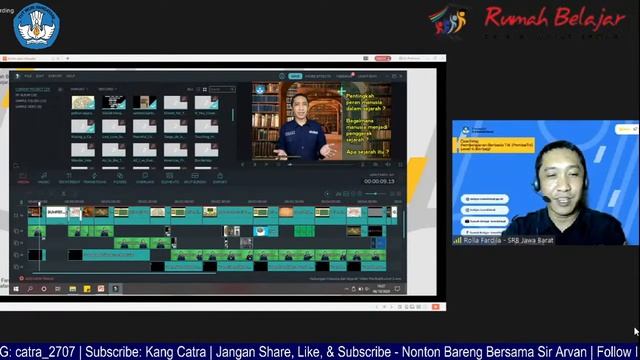The image size is (640, 360).
Task: Open the MUSIC tab in Filmora toolbar
Action: click(x=43, y=178)
